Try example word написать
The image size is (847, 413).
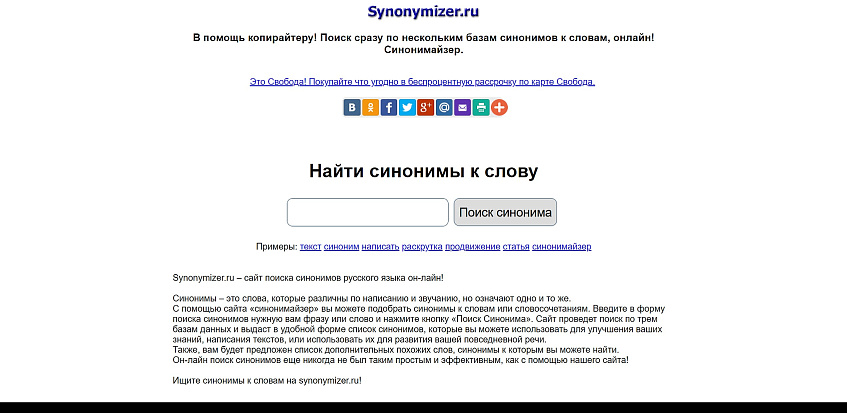380,247
